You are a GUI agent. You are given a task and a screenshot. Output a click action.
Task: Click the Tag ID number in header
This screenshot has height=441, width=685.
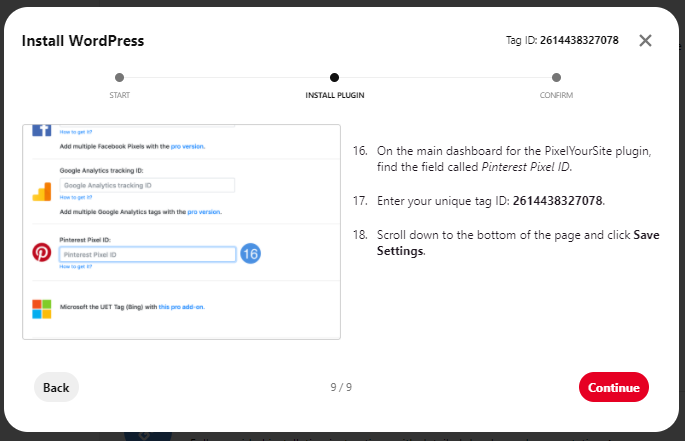click(579, 40)
